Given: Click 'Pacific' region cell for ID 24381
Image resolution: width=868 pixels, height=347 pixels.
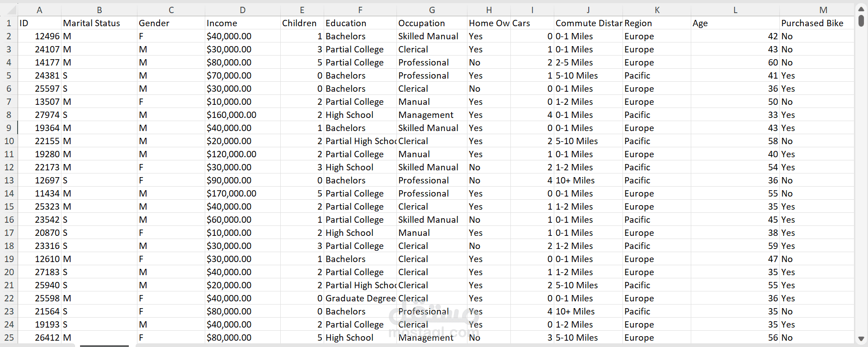Looking at the screenshot, I should [657, 75].
